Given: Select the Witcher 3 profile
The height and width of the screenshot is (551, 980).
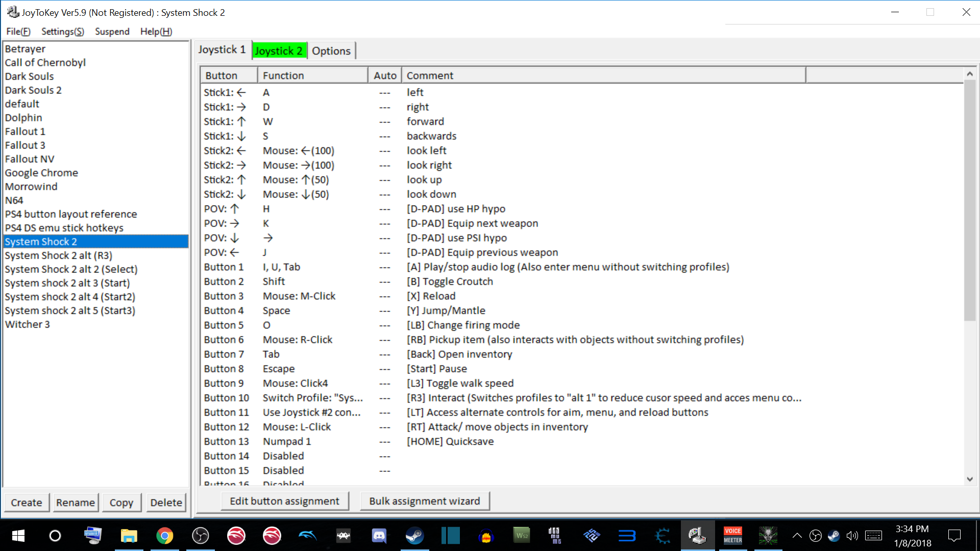Looking at the screenshot, I should coord(28,324).
